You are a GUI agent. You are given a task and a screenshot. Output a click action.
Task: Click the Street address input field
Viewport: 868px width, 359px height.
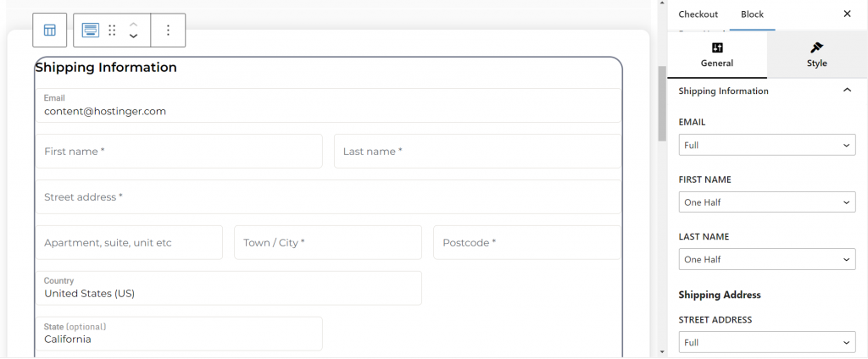(328, 197)
